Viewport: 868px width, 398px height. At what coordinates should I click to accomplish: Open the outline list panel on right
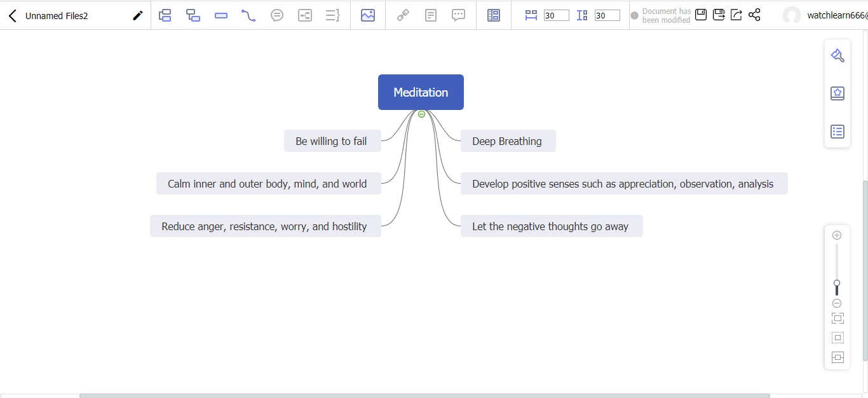pyautogui.click(x=837, y=132)
